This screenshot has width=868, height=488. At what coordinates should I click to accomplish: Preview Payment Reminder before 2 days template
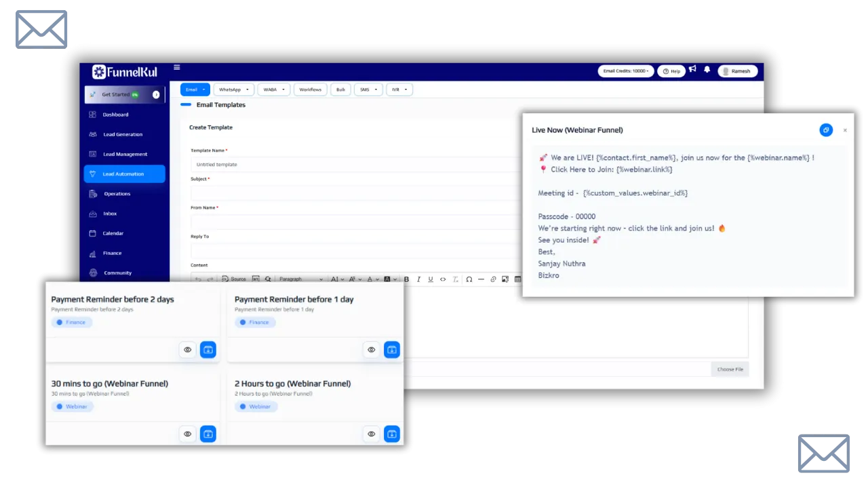pyautogui.click(x=188, y=350)
